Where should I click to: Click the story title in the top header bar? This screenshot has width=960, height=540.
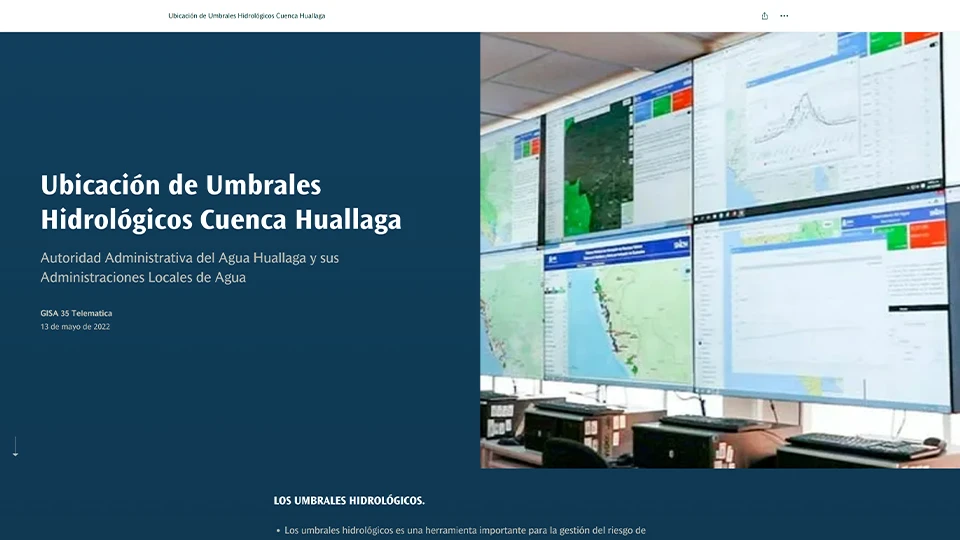246,16
